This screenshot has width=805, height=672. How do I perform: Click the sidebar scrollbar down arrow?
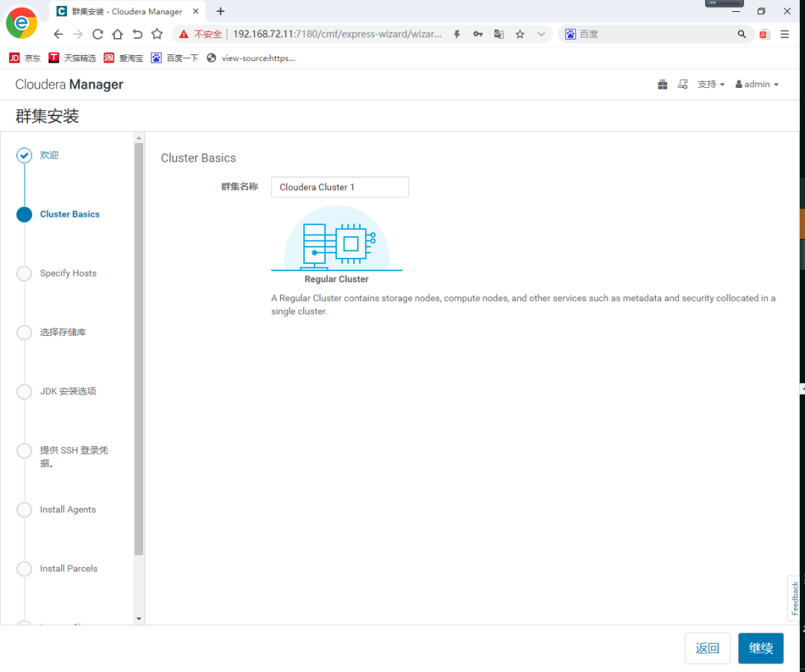tap(139, 619)
